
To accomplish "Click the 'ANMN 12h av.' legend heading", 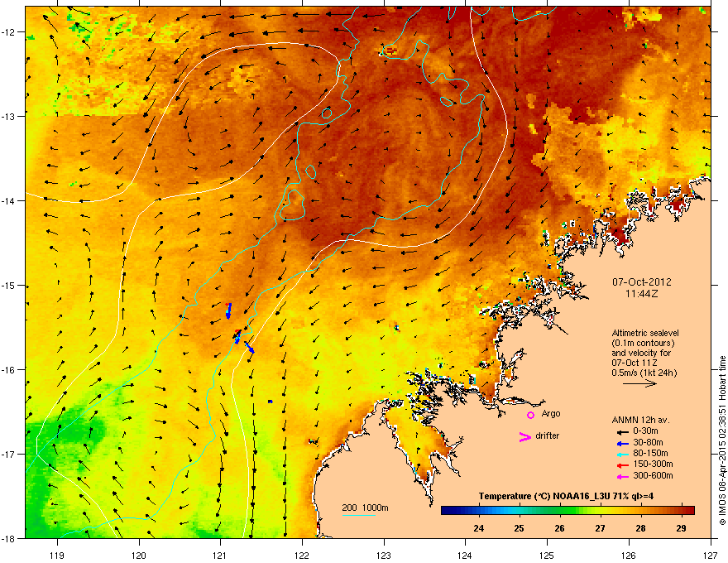I will click(x=640, y=420).
